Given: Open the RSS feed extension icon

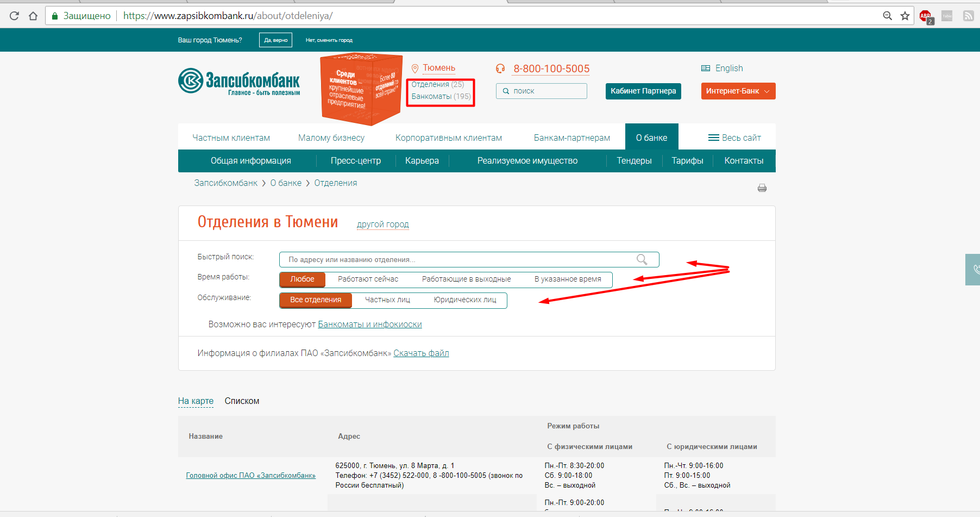Looking at the screenshot, I should [x=968, y=16].
